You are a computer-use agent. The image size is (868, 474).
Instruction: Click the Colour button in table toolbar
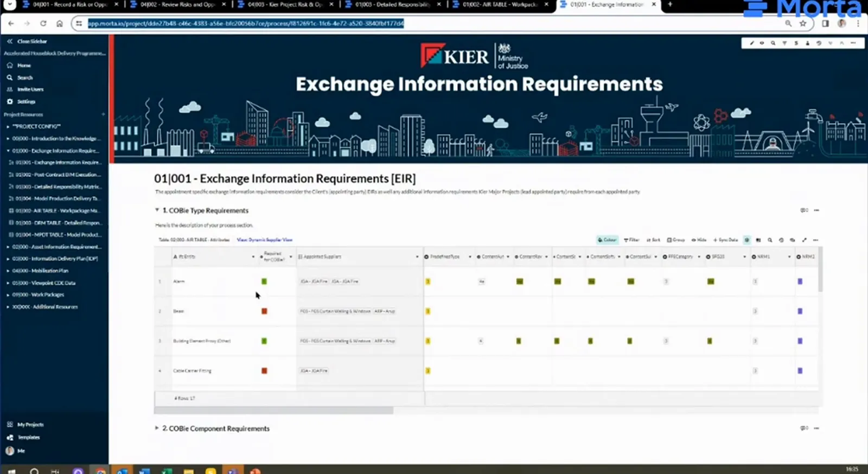[x=607, y=240]
